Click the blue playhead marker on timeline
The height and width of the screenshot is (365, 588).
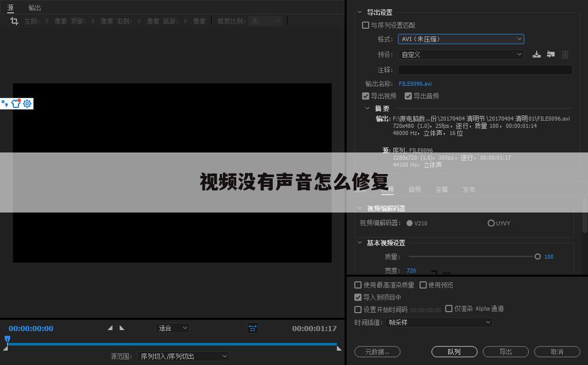coord(7,339)
